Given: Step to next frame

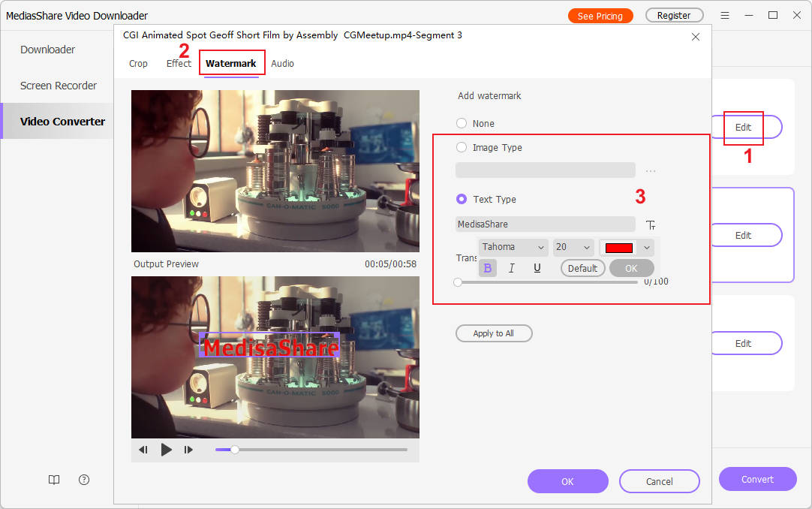Looking at the screenshot, I should tap(188, 450).
